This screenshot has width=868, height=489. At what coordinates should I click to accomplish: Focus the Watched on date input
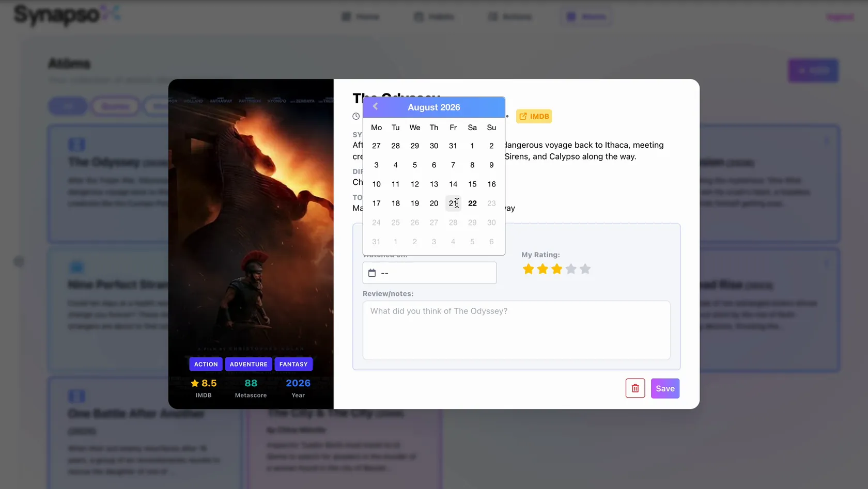[x=429, y=273]
